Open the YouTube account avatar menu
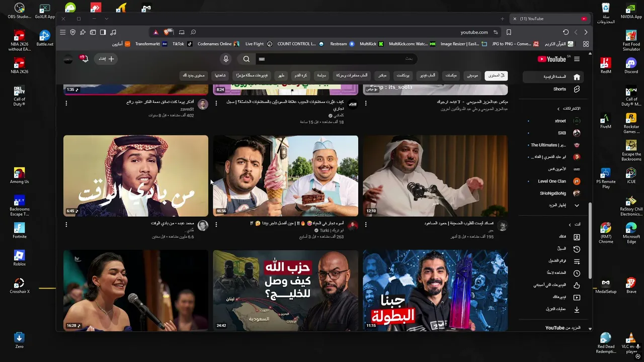Image resolution: width=644 pixels, height=362 pixels. click(68, 59)
